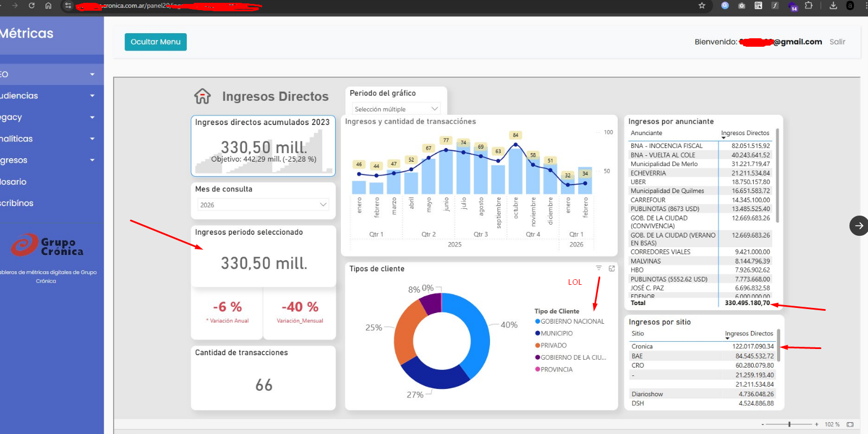
Task: Toggle GOBIERNO DE LA CIU... legend entry
Action: coord(570,357)
